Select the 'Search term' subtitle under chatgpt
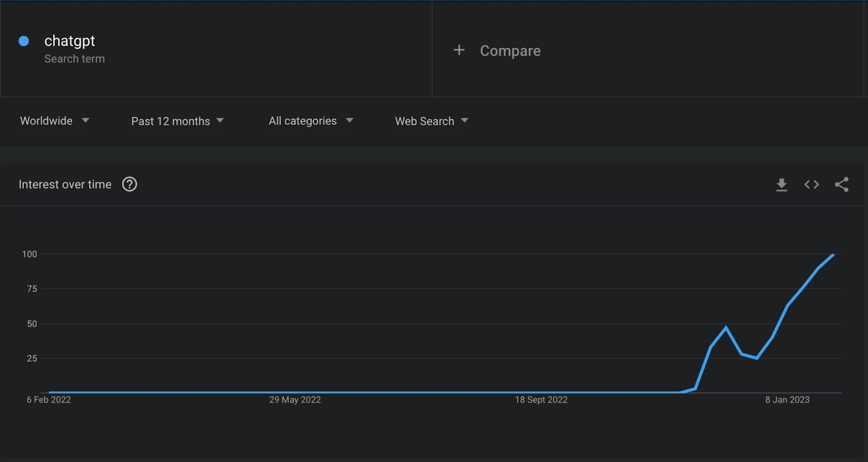Screen dimensions: 868x462 tap(74, 59)
